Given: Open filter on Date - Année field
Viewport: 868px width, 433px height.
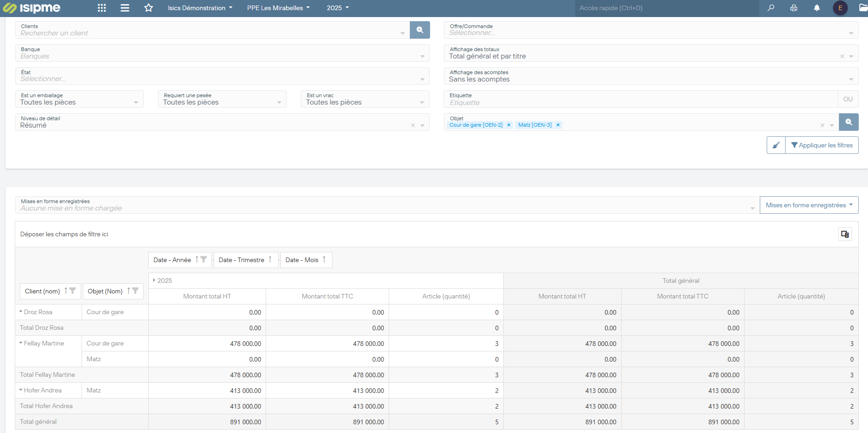Looking at the screenshot, I should [204, 260].
